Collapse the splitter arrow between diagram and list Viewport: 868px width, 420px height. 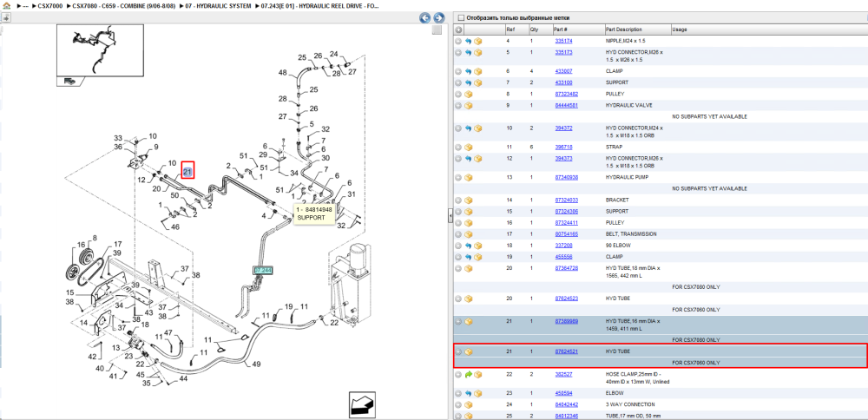tap(450, 216)
